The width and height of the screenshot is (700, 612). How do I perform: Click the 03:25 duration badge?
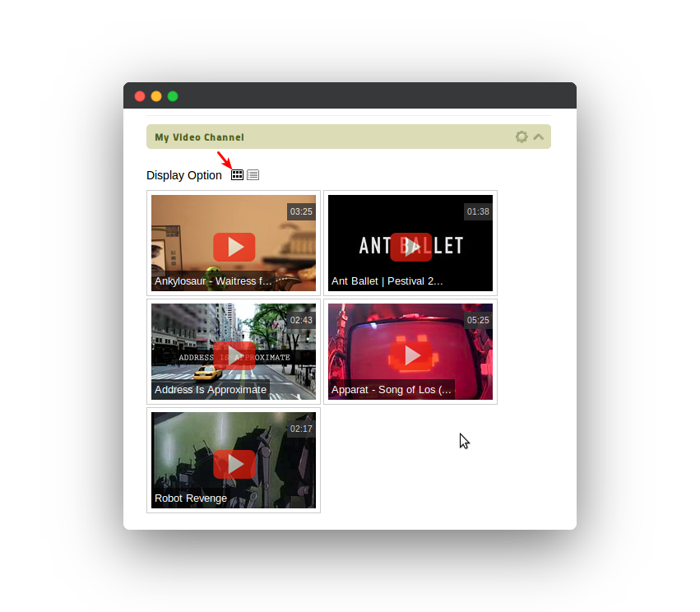tap(301, 211)
